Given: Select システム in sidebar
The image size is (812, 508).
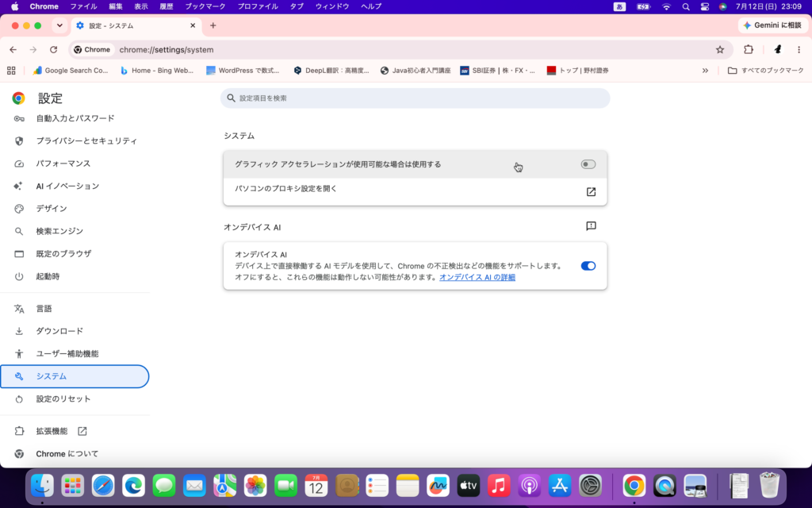Looking at the screenshot, I should pyautogui.click(x=75, y=376).
